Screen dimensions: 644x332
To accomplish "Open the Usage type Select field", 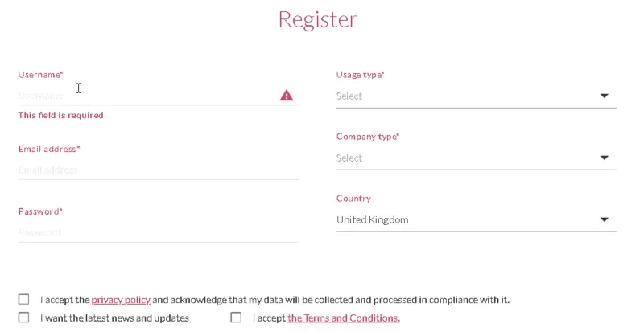I will [477, 96].
